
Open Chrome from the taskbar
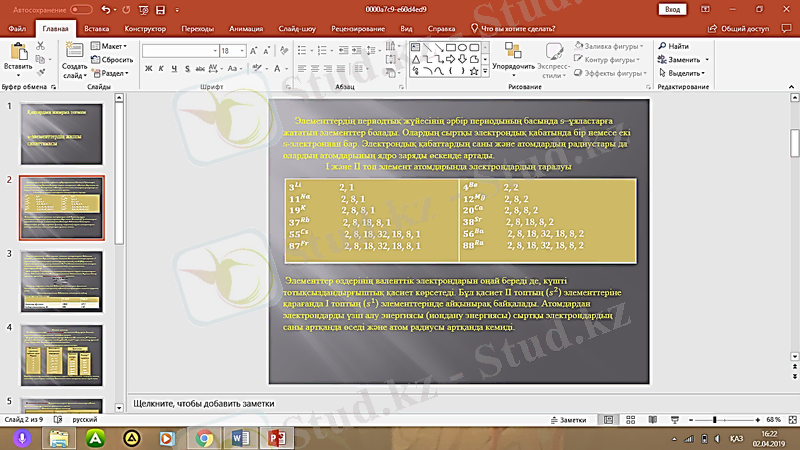pyautogui.click(x=204, y=438)
